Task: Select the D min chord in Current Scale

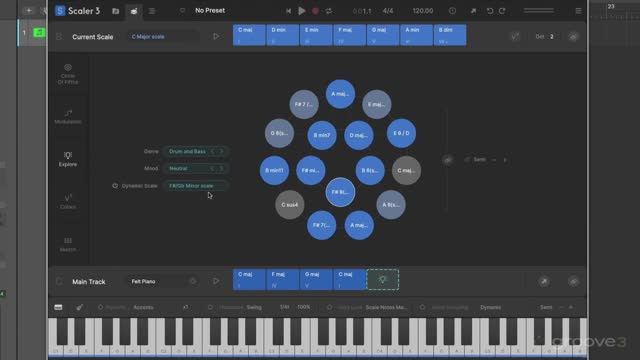Action: [282, 35]
